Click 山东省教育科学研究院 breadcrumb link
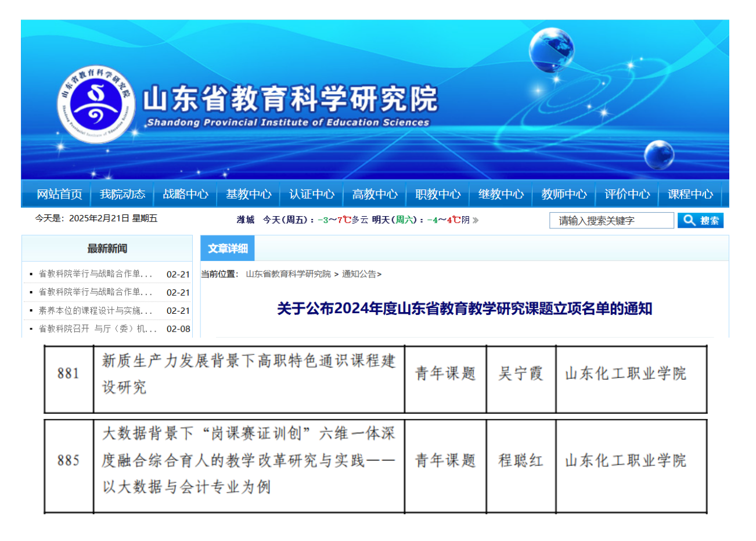This screenshot has width=756, height=541. coord(288,274)
